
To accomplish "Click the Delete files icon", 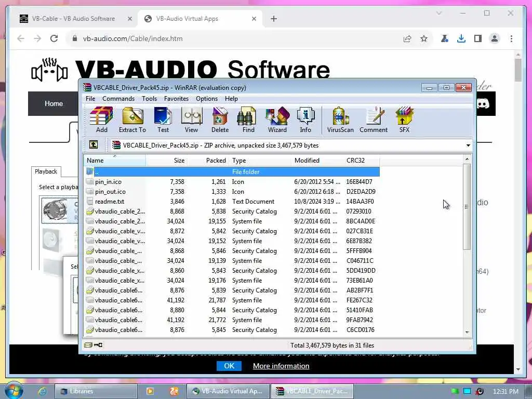I will coord(220,119).
